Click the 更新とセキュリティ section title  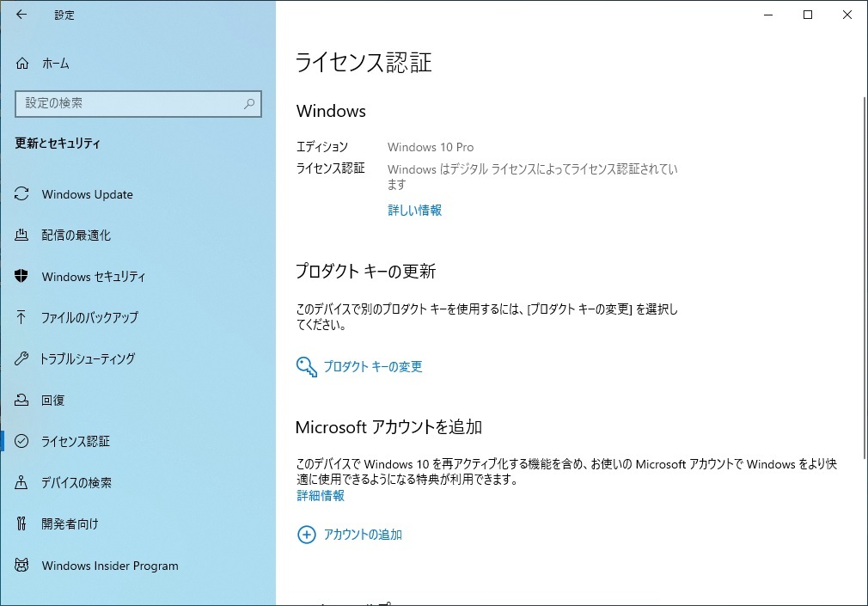point(58,144)
